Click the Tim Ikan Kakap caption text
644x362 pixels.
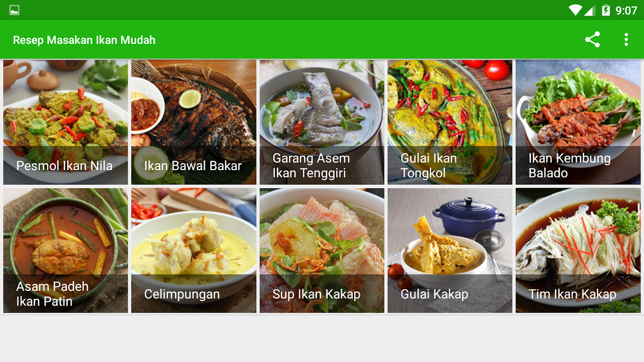572,294
